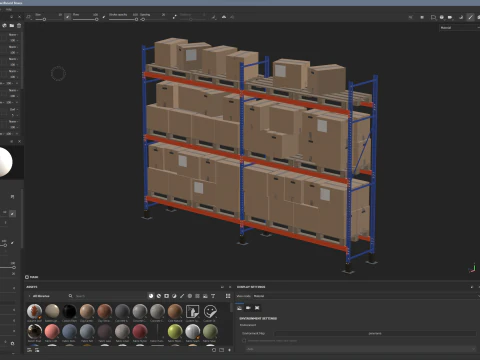The width and height of the screenshot is (480, 360).
Task: Switch Assets grid view size
Action: click(x=228, y=296)
